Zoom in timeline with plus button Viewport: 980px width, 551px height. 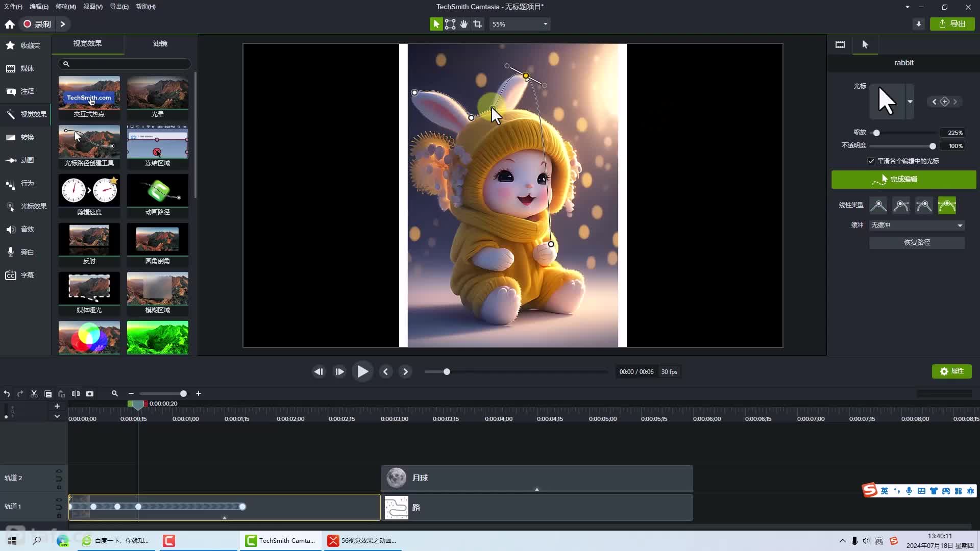199,393
